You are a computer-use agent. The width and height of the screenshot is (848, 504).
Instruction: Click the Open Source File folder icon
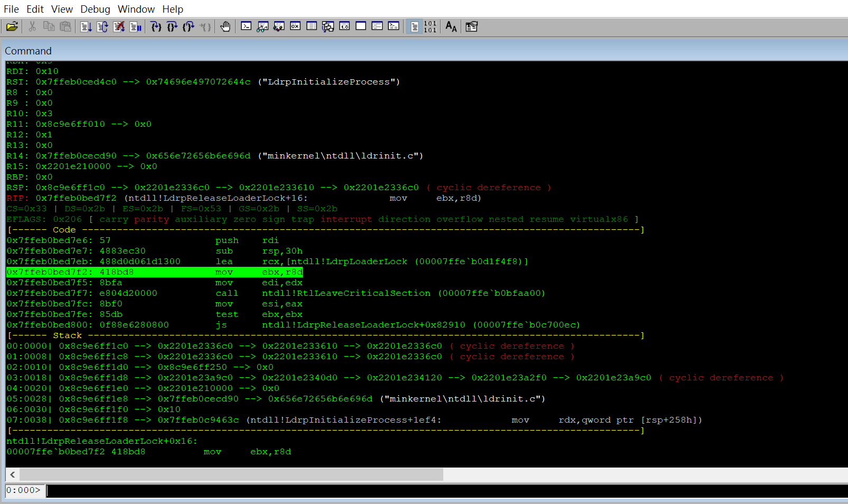tap(12, 26)
